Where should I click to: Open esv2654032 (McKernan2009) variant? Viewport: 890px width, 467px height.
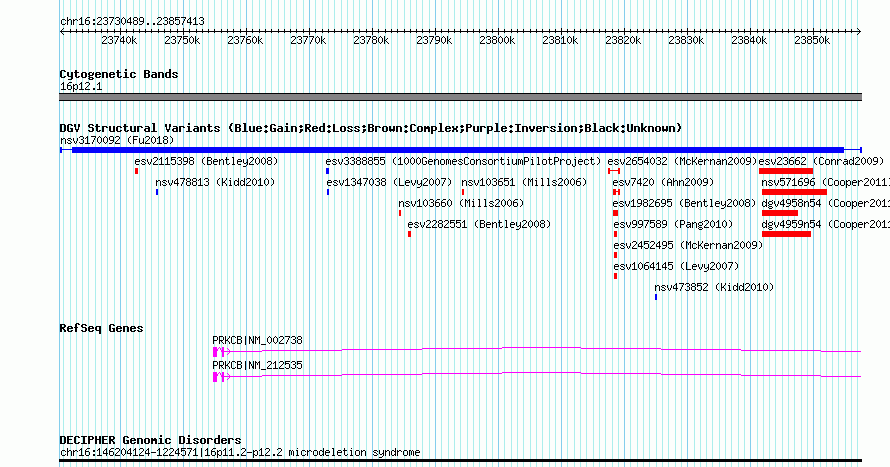click(682, 161)
